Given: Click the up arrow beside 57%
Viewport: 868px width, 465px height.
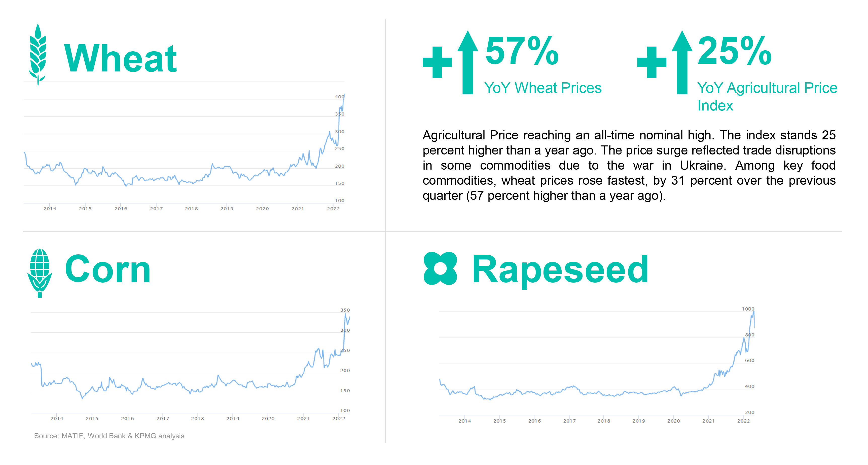Looking at the screenshot, I should point(468,62).
